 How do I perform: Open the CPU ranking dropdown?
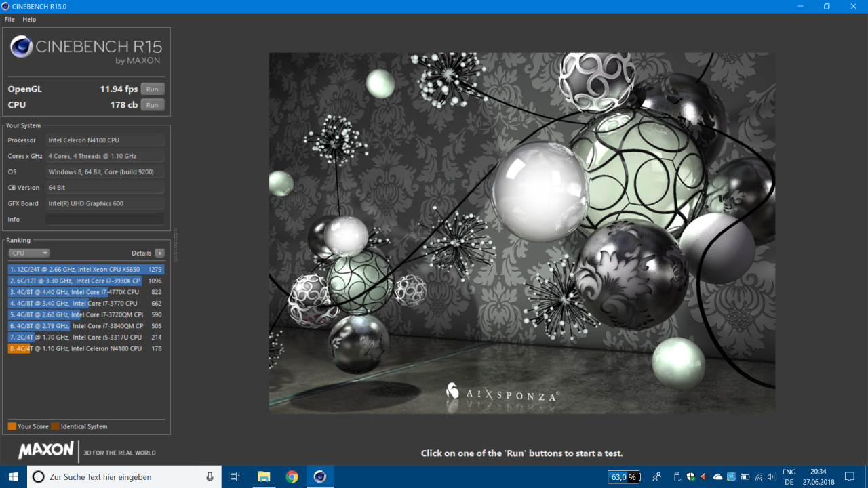[29, 253]
